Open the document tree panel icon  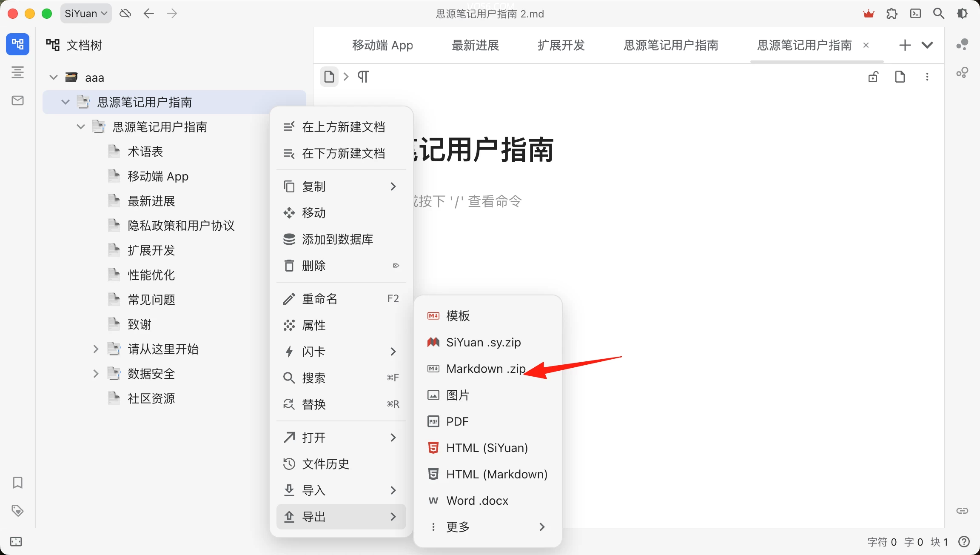pos(17,44)
